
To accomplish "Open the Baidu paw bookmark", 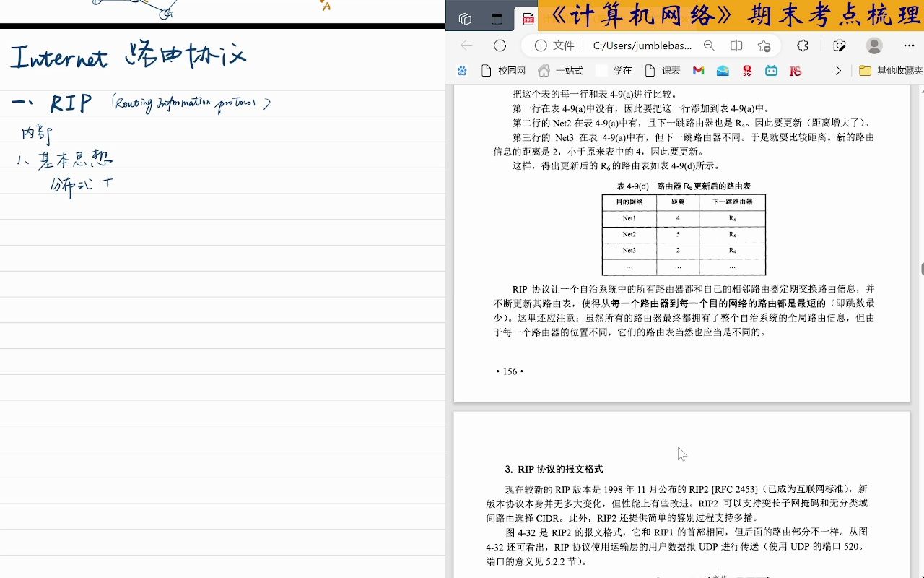I will pos(462,70).
